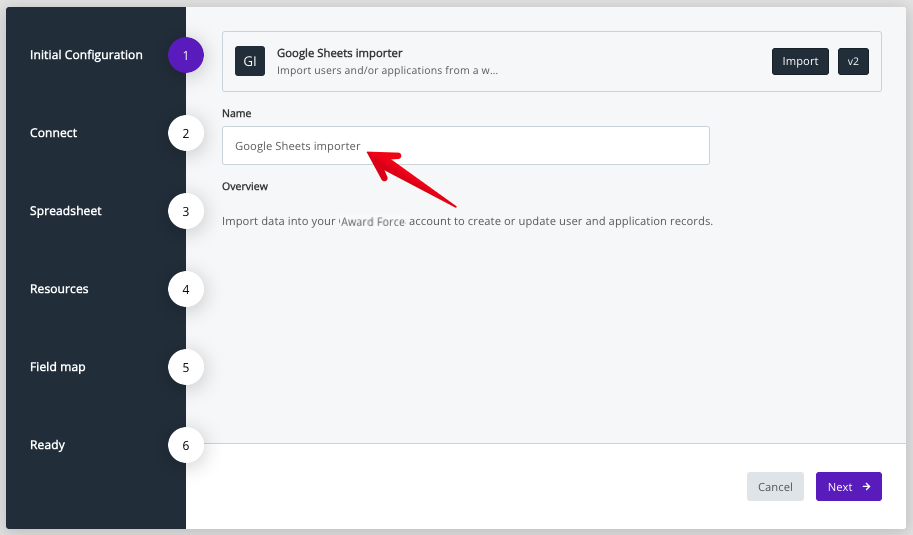The height and width of the screenshot is (535, 913).
Task: Click the step 6 circle
Action: click(x=186, y=445)
